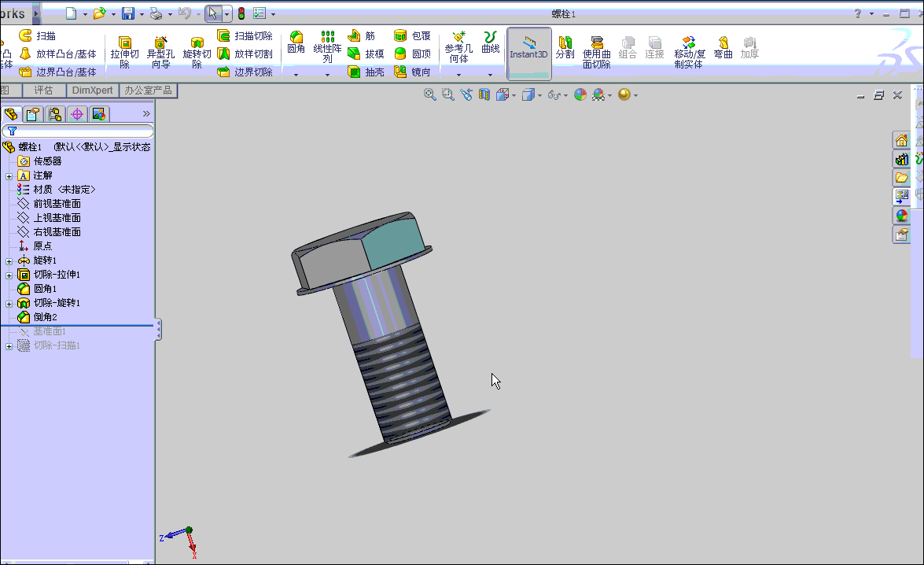Screen dimensions: 924x565
Task: Open dropdown arrow under 圆角 fillet
Action: pyautogui.click(x=296, y=75)
